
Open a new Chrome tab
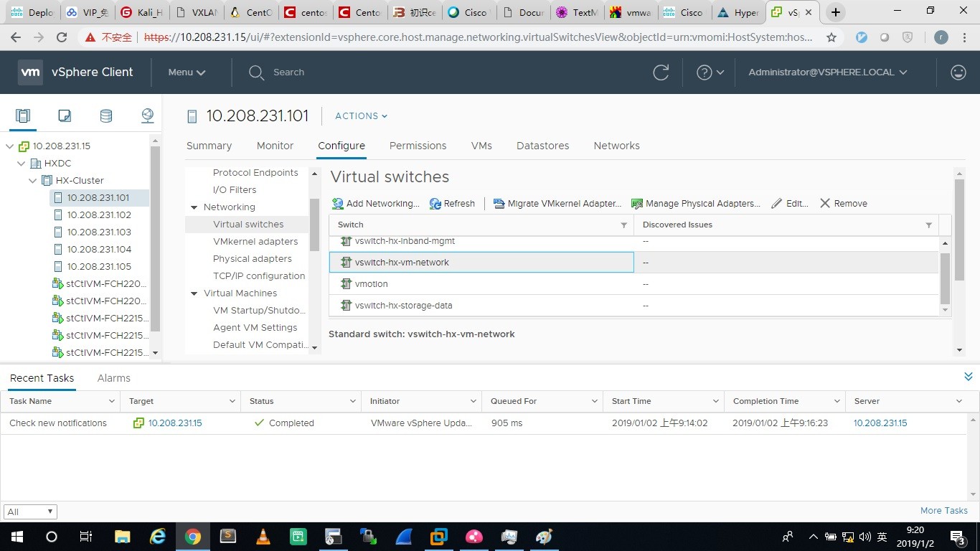(835, 12)
